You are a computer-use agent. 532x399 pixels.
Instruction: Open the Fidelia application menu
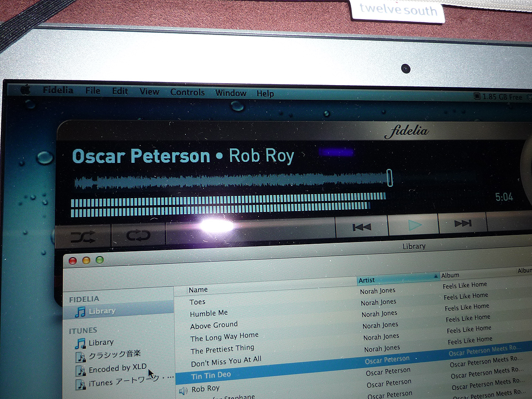(58, 90)
